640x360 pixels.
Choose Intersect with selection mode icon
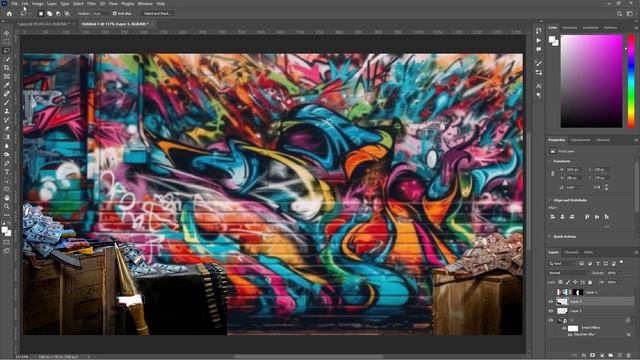coord(67,13)
